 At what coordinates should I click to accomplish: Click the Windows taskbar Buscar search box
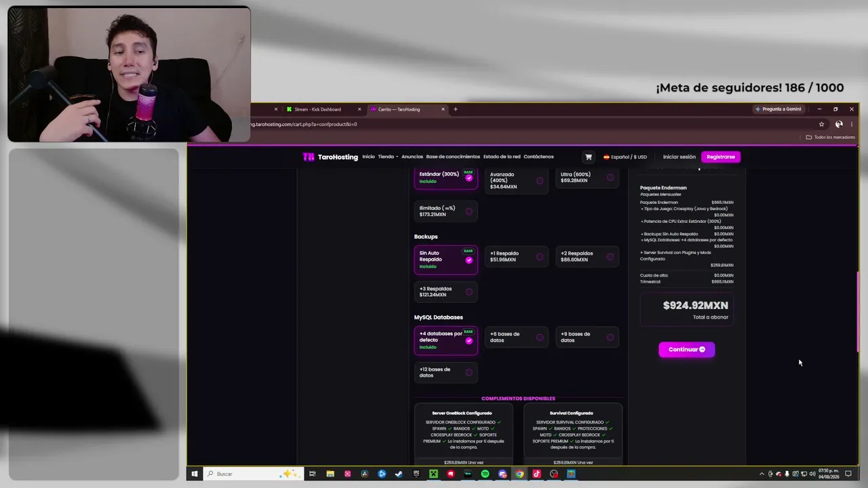click(x=254, y=474)
